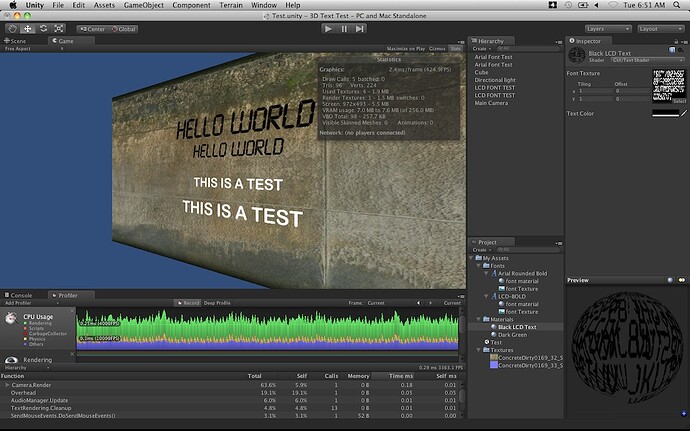This screenshot has width=690, height=431.
Task: Change the preview shape with the sphere icon
Action: tap(670, 280)
